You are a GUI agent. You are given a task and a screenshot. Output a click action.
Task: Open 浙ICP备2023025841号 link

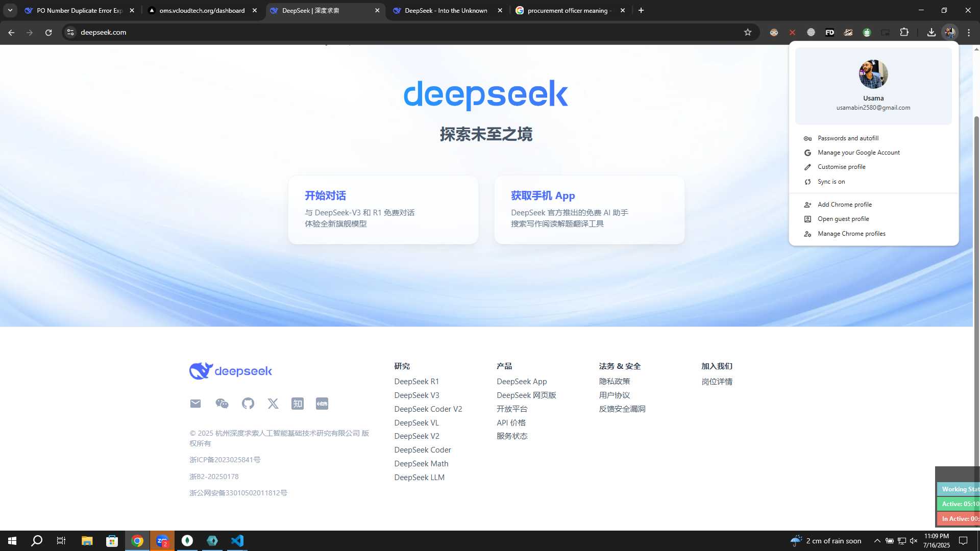[225, 460]
